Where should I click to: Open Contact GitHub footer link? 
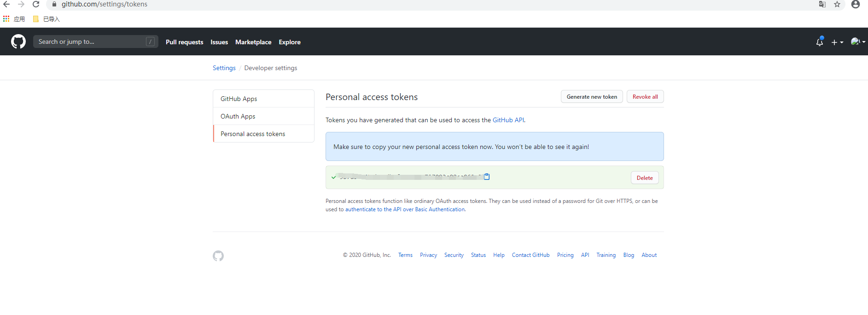[x=531, y=255]
